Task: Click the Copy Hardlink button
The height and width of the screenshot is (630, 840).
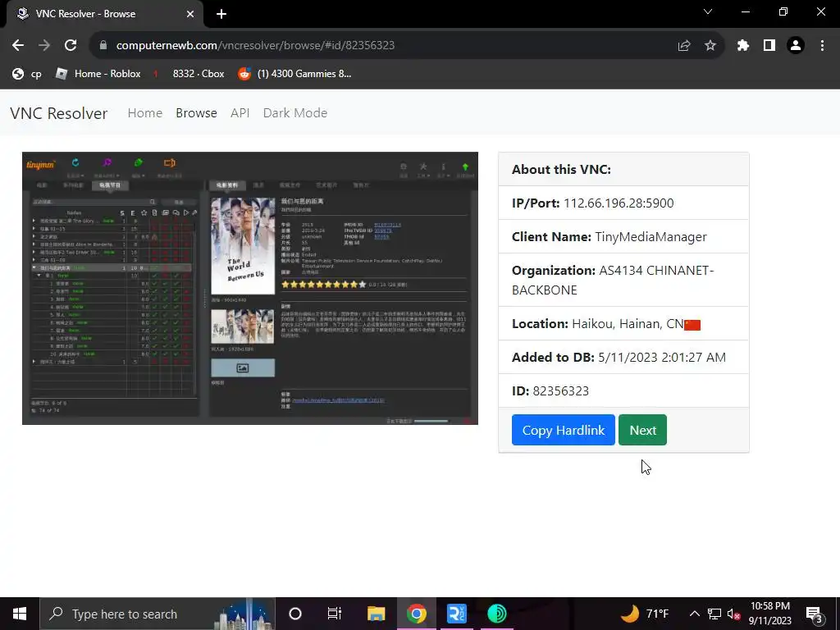Action: coord(563,430)
